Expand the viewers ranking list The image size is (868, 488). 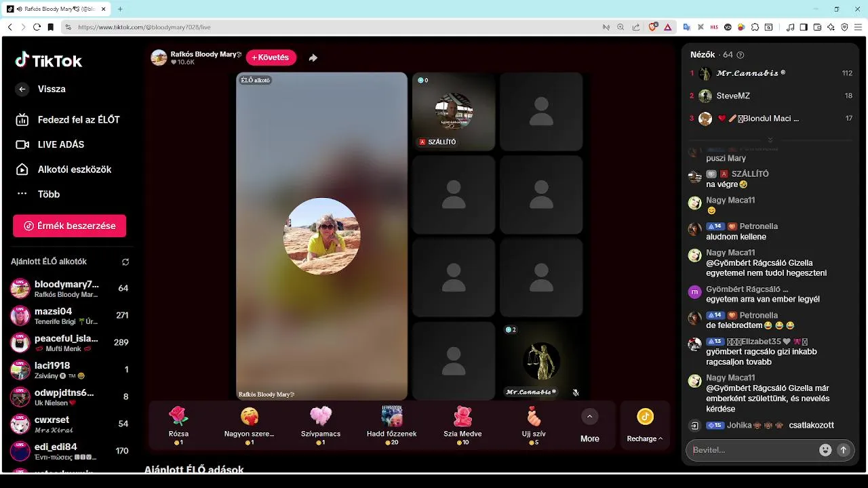(770, 140)
